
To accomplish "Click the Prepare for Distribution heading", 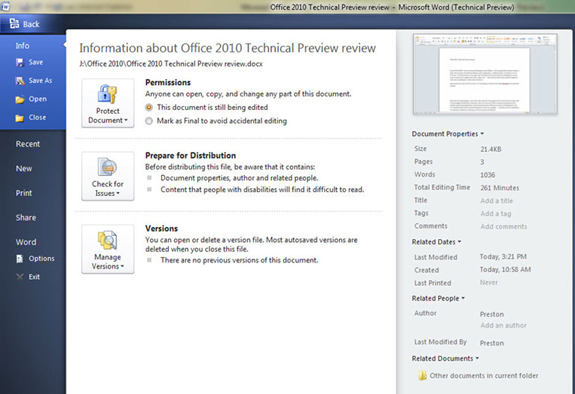I will 190,156.
